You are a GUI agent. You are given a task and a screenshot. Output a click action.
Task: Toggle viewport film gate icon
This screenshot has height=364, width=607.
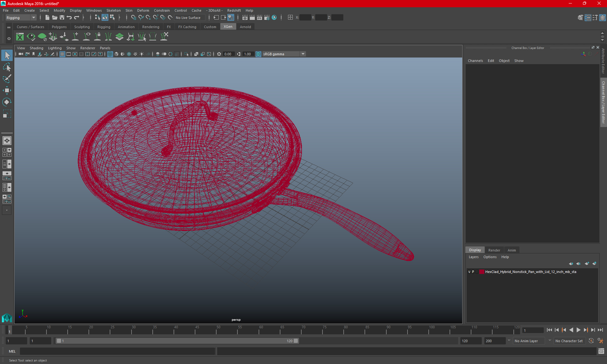coord(69,54)
